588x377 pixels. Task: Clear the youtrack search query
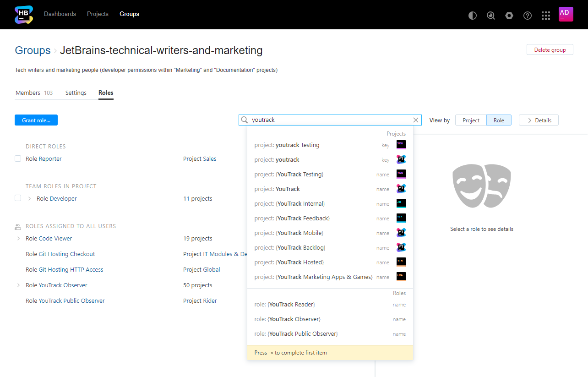coord(416,120)
